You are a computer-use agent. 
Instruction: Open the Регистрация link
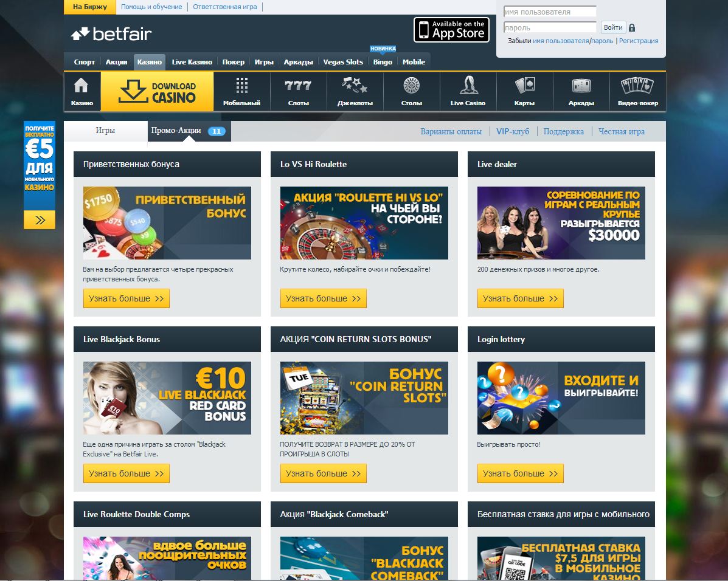(639, 41)
